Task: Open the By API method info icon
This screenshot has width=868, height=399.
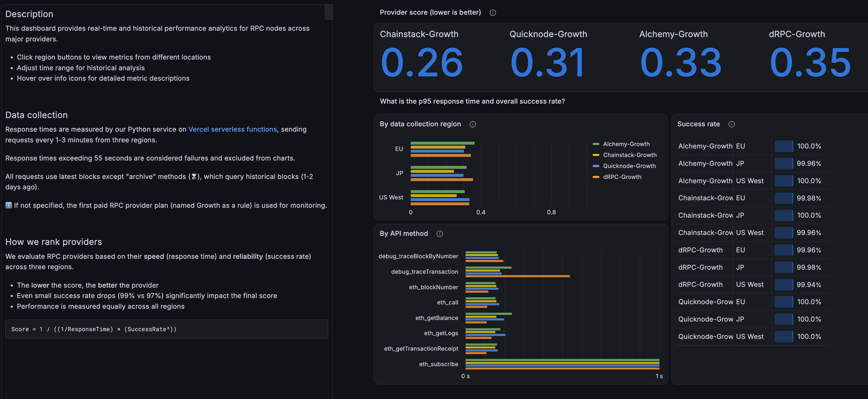Action: (x=440, y=234)
